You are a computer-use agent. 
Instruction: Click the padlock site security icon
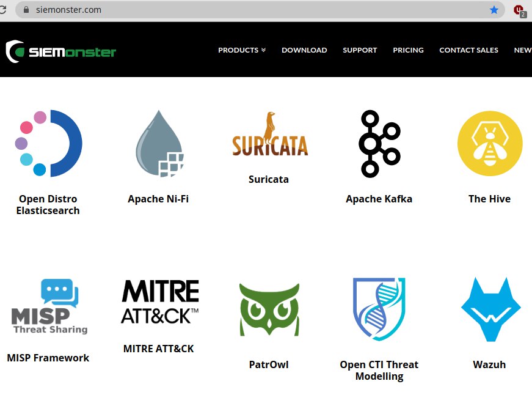pyautogui.click(x=26, y=10)
